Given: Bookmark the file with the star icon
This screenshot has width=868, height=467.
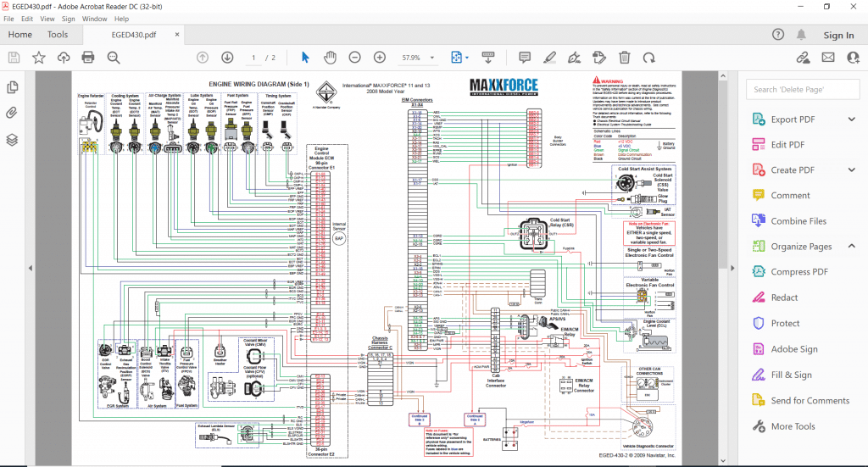Looking at the screenshot, I should point(39,58).
